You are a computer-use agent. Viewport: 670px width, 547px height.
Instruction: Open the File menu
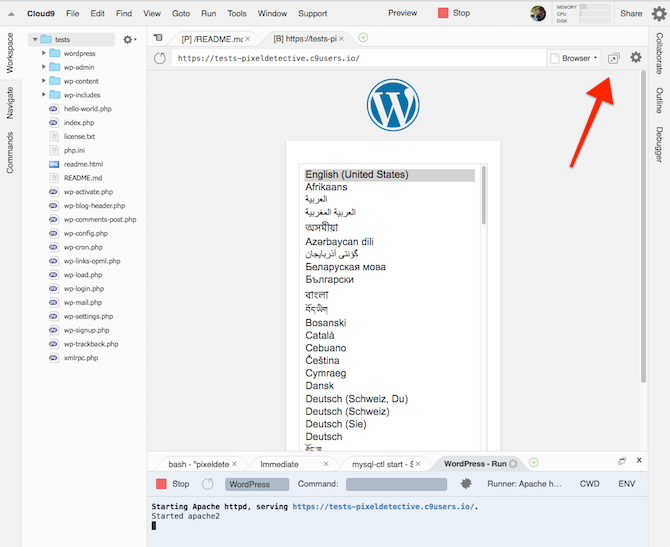click(x=73, y=13)
